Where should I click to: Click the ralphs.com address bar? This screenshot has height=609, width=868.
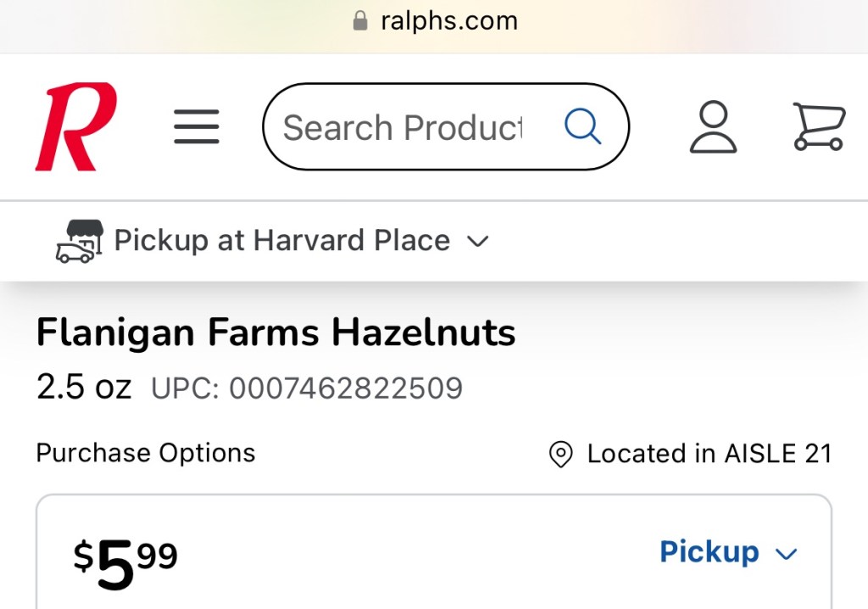pyautogui.click(x=449, y=20)
